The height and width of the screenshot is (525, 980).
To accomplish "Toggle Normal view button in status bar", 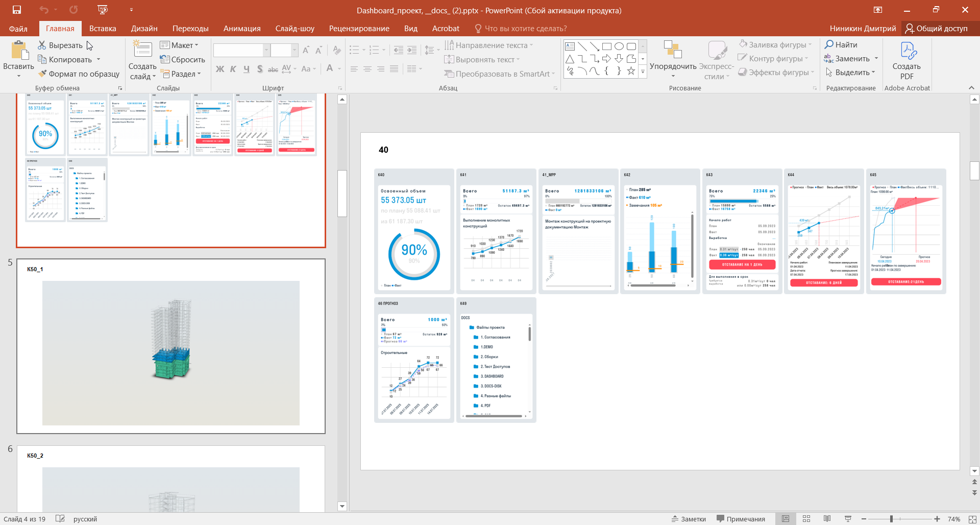I will click(x=786, y=519).
